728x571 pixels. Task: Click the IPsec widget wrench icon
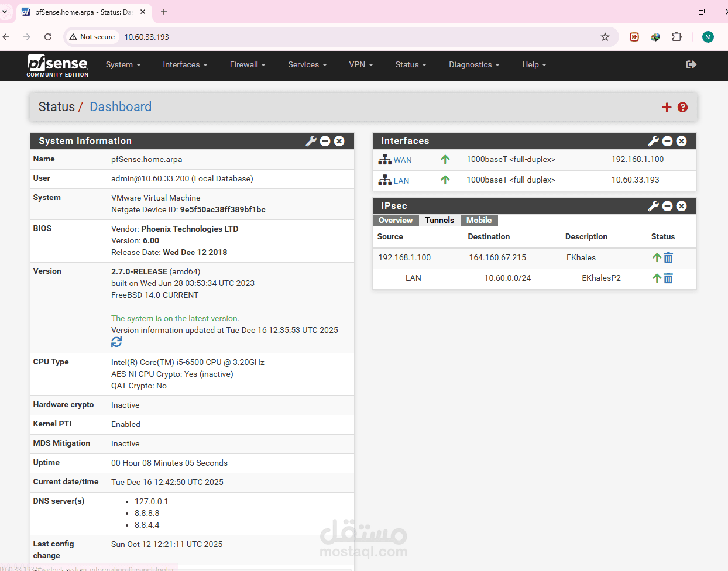(653, 206)
